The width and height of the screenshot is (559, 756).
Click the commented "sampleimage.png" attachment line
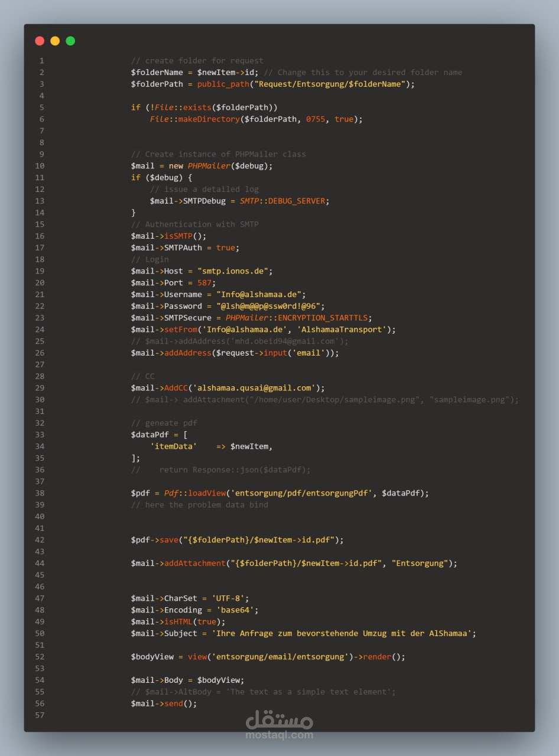(325, 399)
